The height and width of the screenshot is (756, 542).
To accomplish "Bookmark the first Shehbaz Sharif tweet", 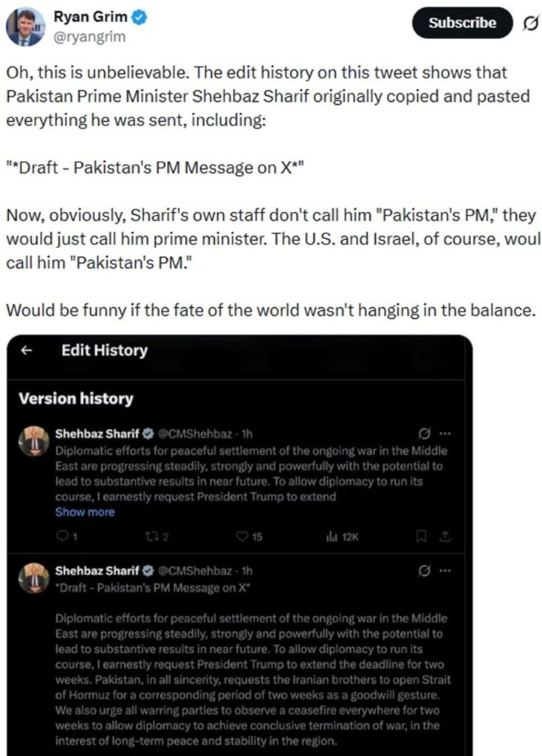I will 424,537.
